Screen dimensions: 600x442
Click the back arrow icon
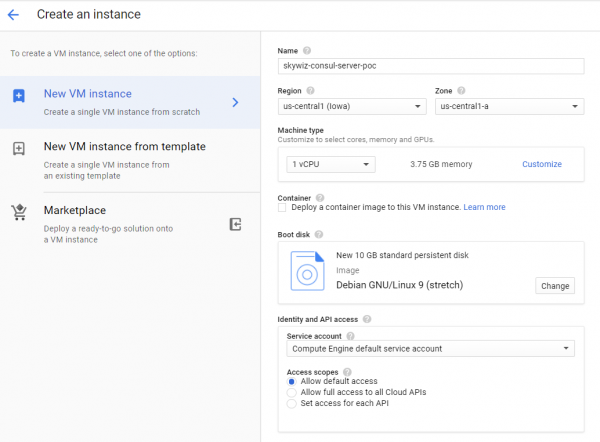click(x=13, y=15)
